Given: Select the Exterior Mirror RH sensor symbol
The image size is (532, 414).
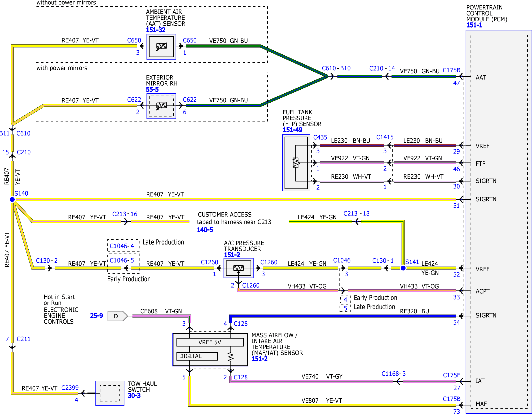Looking at the screenshot, I should point(161,106).
